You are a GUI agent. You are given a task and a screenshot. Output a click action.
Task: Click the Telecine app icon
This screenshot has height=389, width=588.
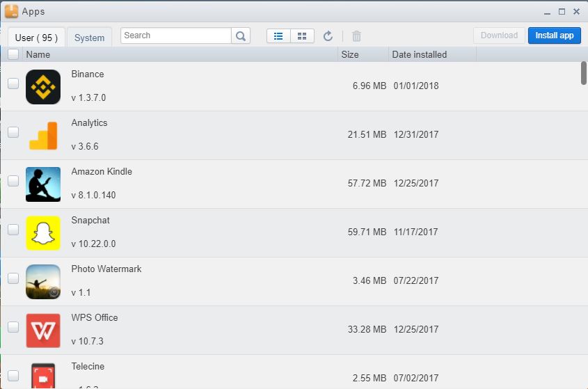coord(43,376)
